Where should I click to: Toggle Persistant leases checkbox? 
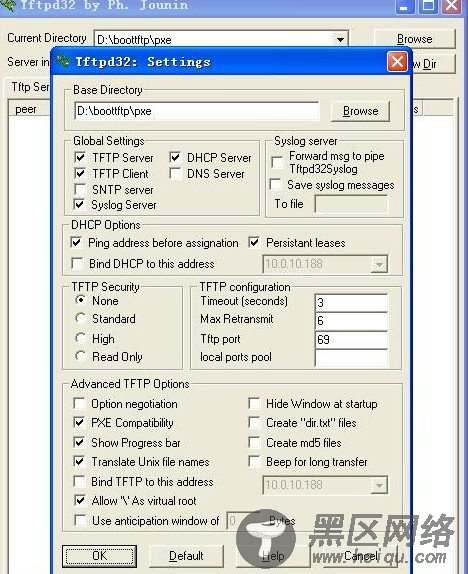click(x=254, y=242)
